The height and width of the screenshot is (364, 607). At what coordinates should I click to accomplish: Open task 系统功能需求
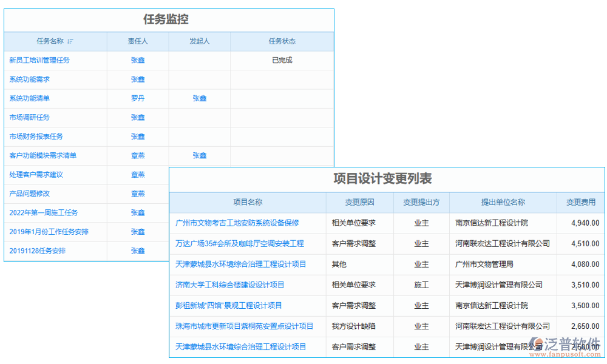coord(29,79)
